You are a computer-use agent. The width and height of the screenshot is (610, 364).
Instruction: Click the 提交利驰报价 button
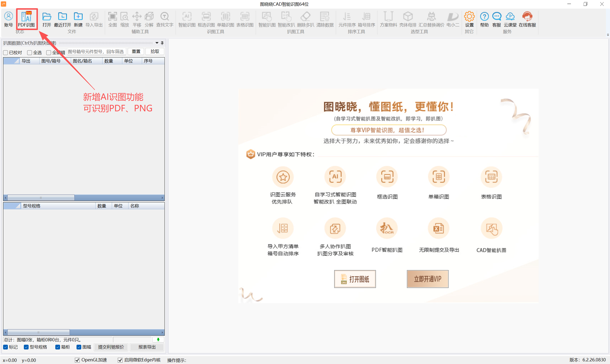pos(111,347)
